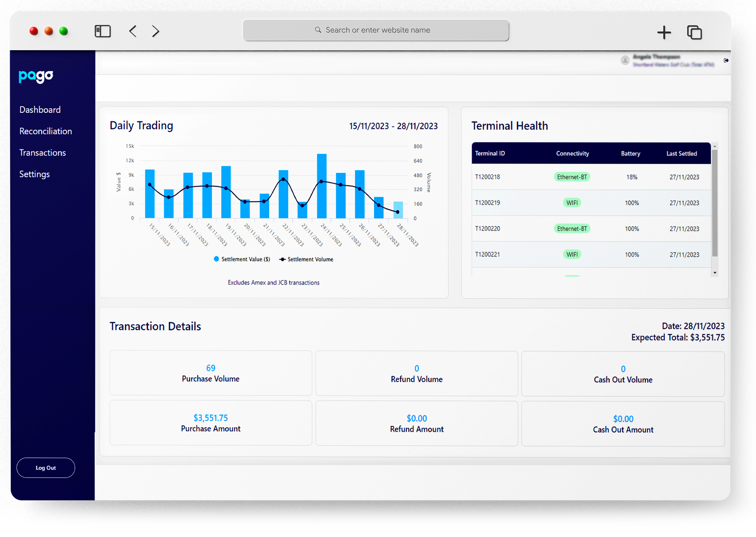
Task: Open Settings from the sidebar menu
Action: pos(34,174)
